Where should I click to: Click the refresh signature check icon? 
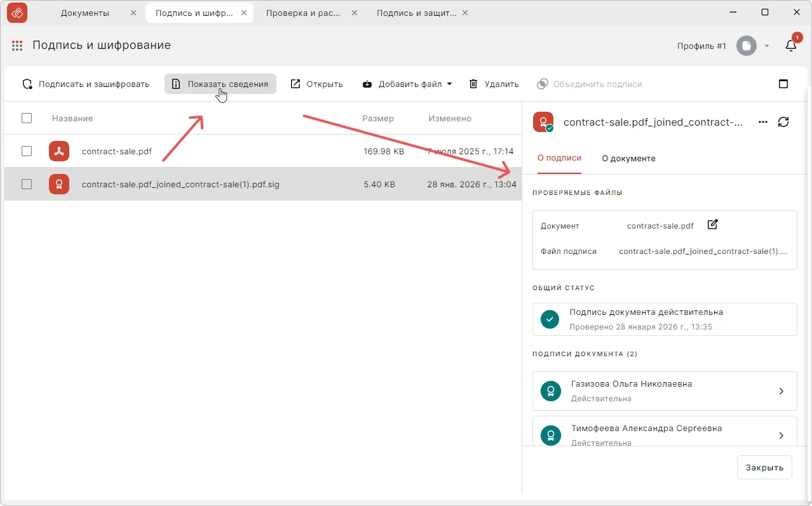(783, 122)
